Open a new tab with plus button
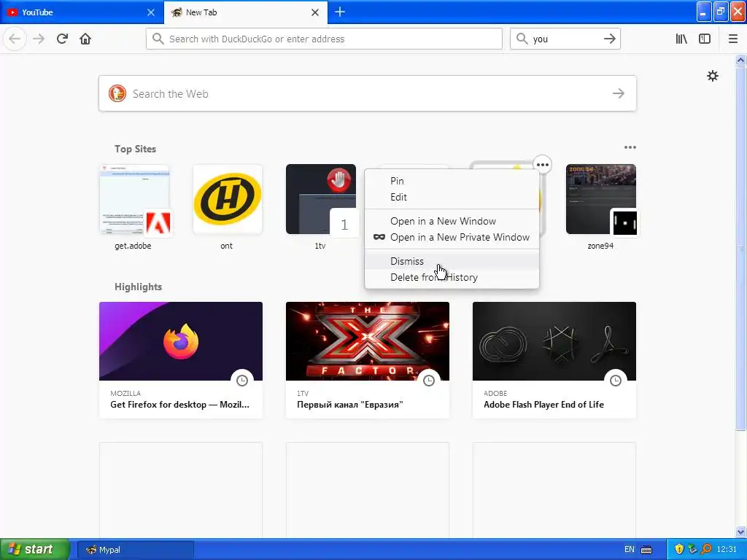The width and height of the screenshot is (747, 560). 340,12
